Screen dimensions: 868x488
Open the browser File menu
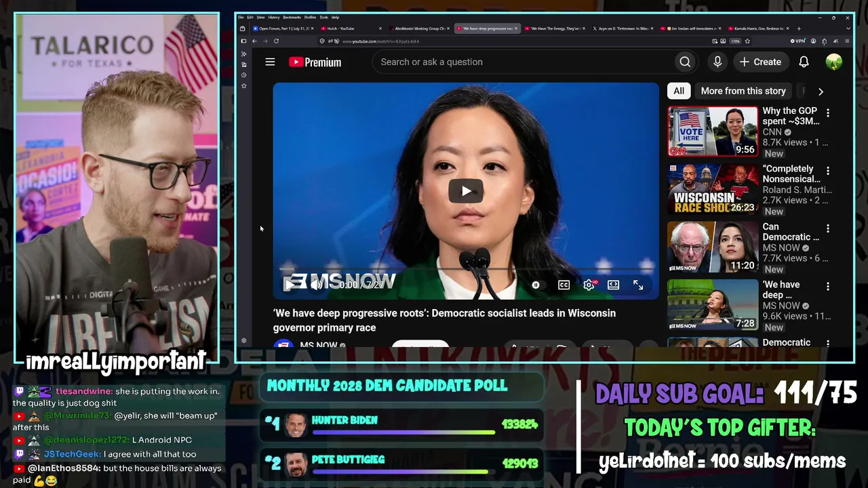[x=241, y=17]
